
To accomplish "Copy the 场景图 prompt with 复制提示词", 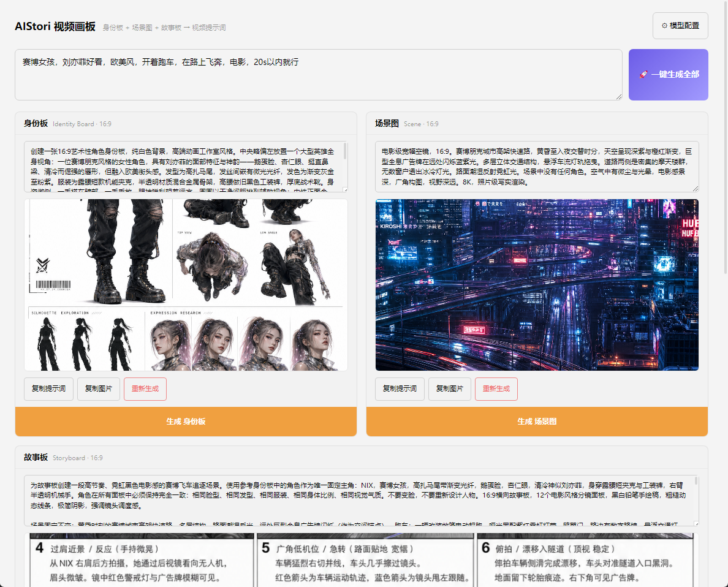I will point(400,388).
